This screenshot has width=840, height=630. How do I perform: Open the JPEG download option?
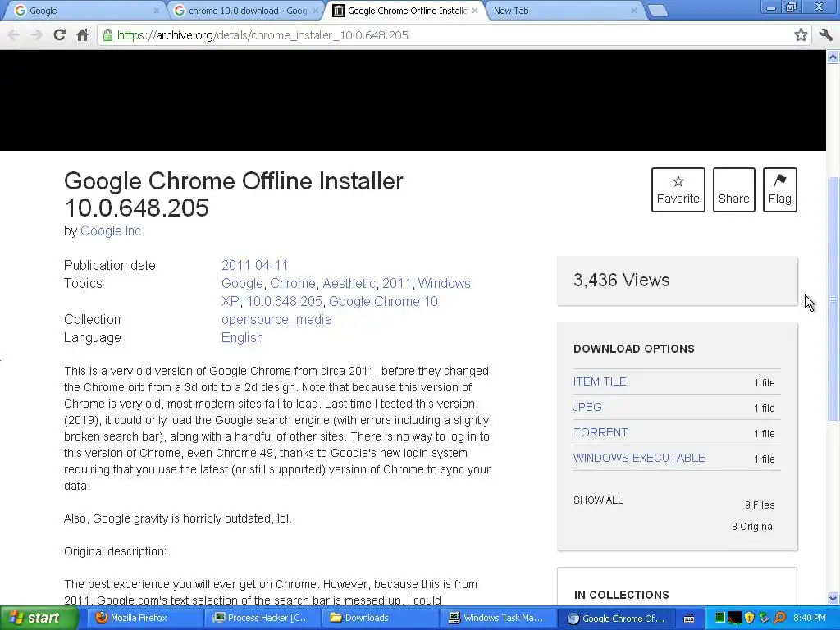[587, 407]
